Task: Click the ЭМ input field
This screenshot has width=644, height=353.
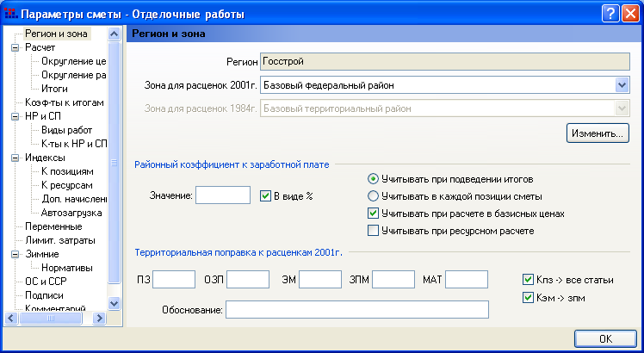Action: tap(320, 280)
